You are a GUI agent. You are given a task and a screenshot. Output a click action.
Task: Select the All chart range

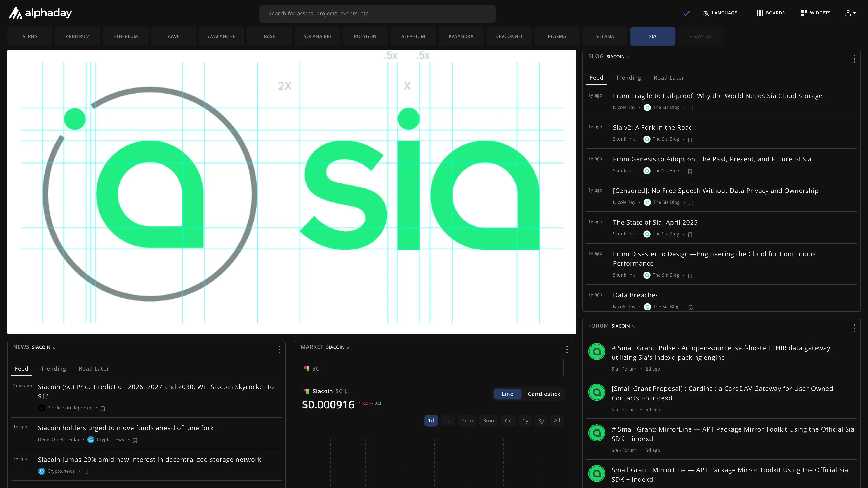pyautogui.click(x=557, y=421)
